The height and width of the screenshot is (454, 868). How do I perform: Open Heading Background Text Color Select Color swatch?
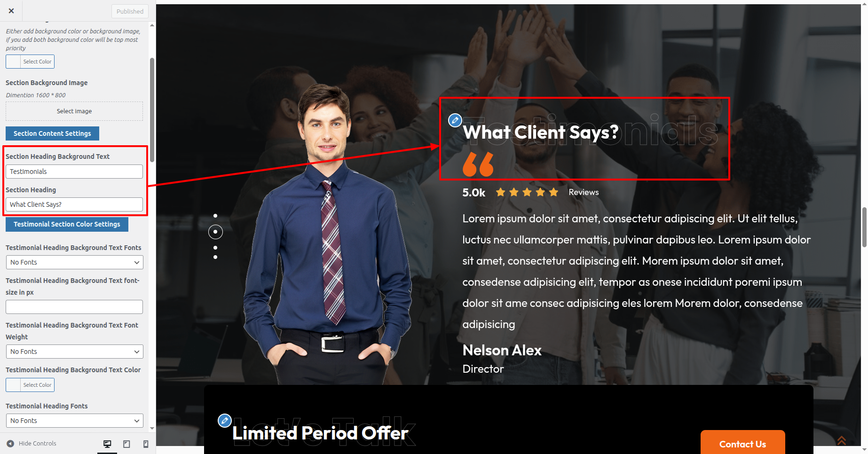pos(30,385)
